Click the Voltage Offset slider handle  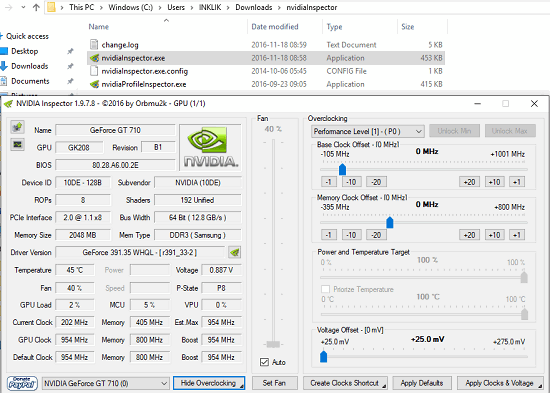(323, 357)
